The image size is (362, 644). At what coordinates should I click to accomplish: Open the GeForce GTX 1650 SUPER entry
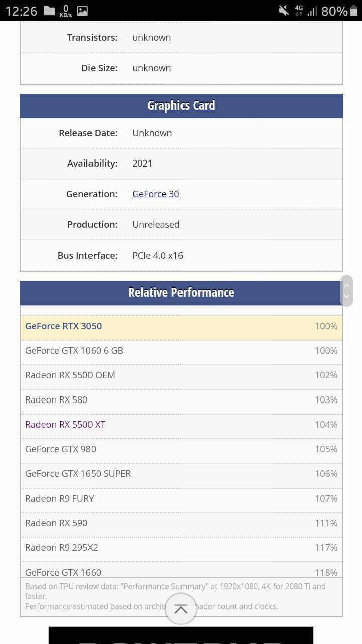[x=78, y=473]
